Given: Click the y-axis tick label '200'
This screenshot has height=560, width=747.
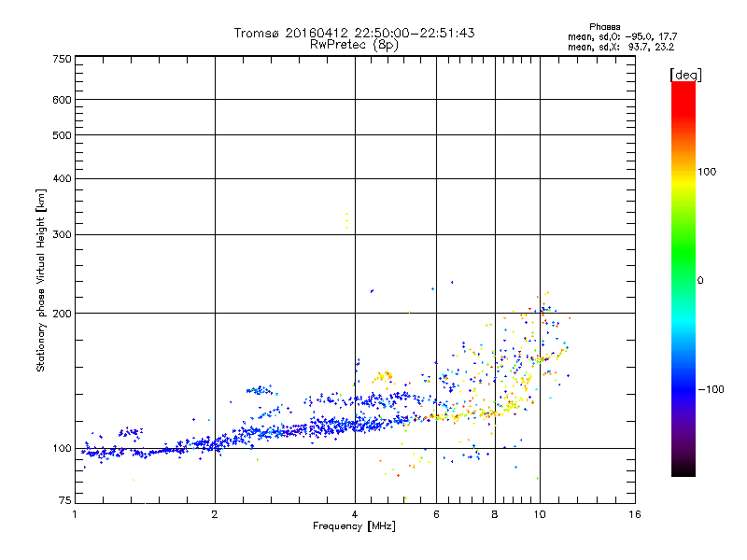Looking at the screenshot, I should tap(62, 314).
